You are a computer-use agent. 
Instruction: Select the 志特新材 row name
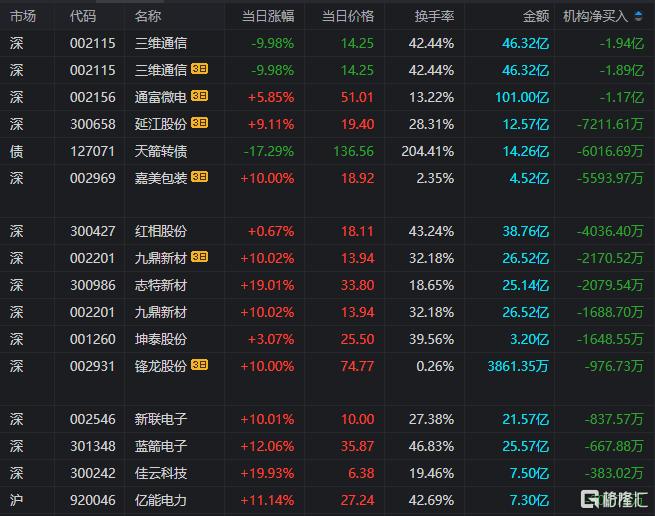point(160,285)
